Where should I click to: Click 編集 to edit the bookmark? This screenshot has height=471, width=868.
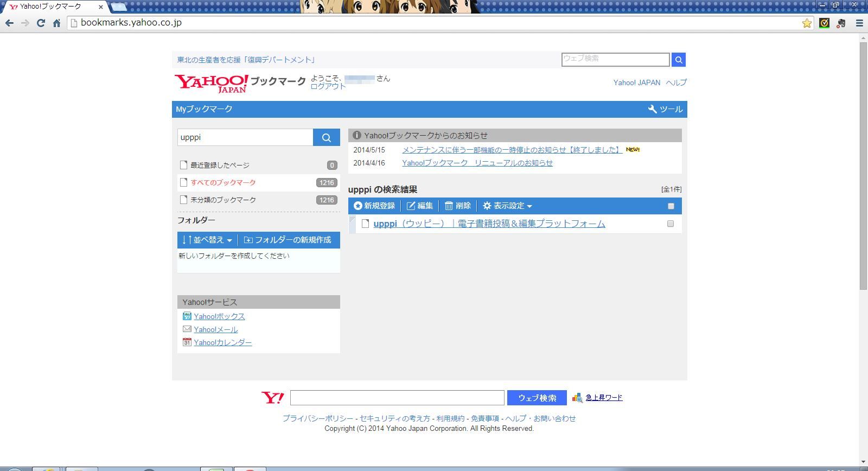pos(420,206)
